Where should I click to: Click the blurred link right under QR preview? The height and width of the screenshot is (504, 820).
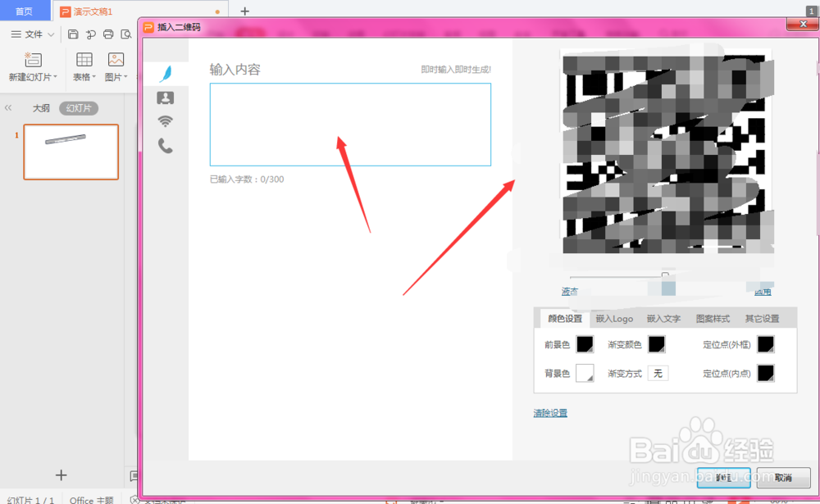(x=763, y=292)
